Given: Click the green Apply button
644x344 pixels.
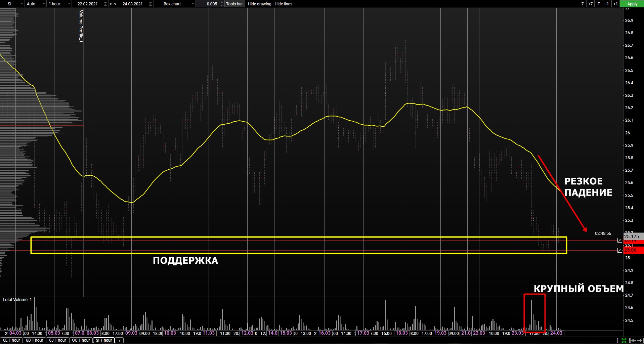Looking at the screenshot, I should click(632, 4).
